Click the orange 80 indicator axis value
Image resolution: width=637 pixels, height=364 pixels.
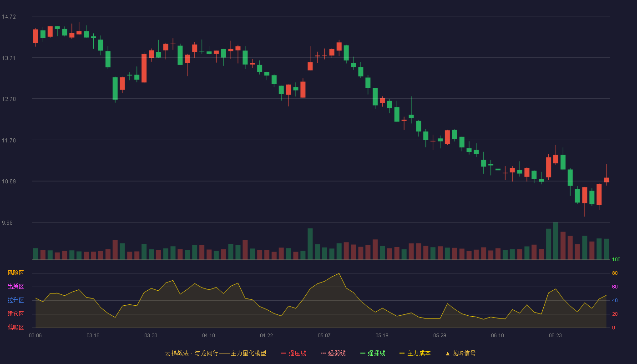point(615,273)
